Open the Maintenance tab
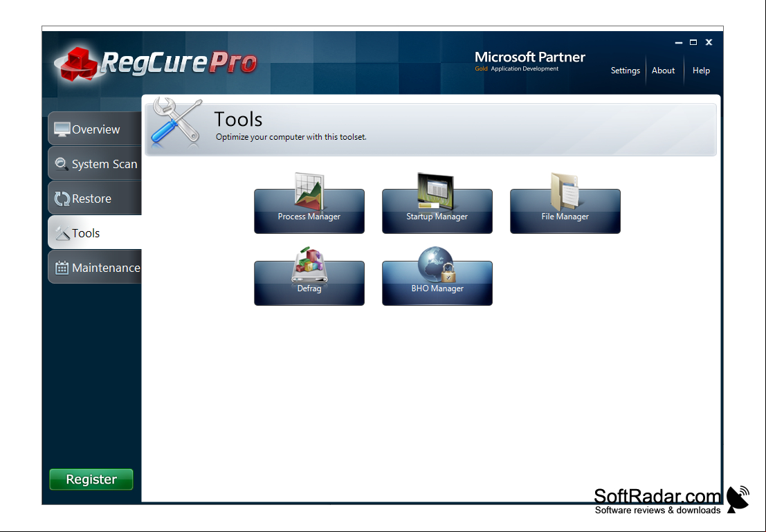Image resolution: width=766 pixels, height=532 pixels. 95,267
